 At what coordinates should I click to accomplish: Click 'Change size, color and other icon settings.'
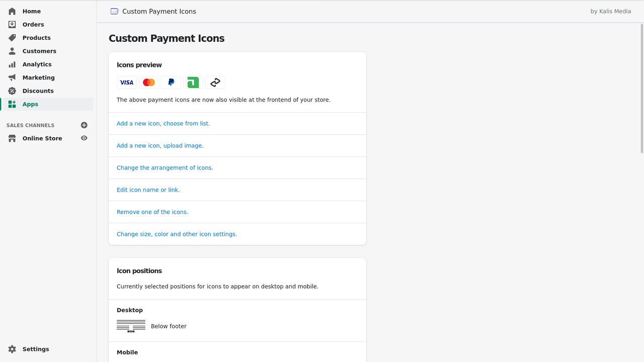[177, 234]
